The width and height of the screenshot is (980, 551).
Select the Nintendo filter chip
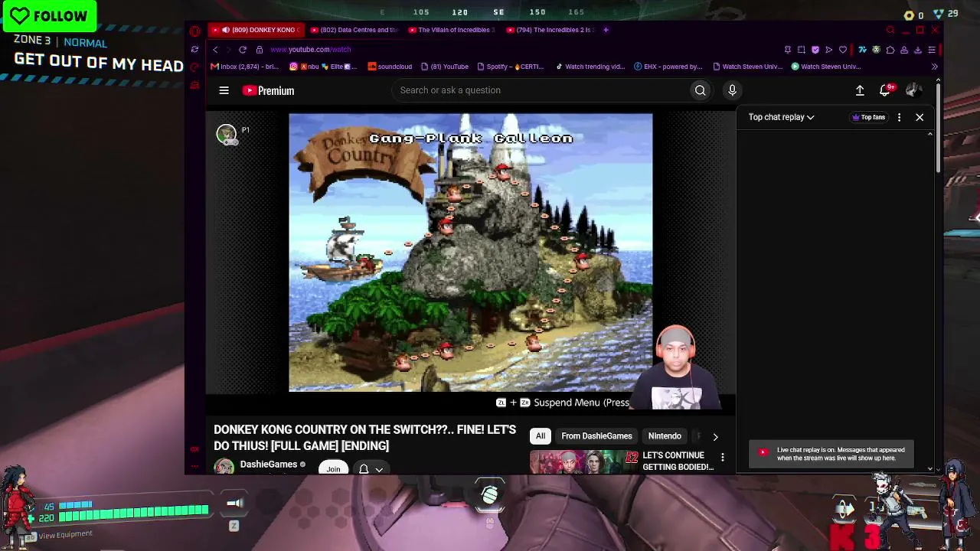[x=665, y=436]
